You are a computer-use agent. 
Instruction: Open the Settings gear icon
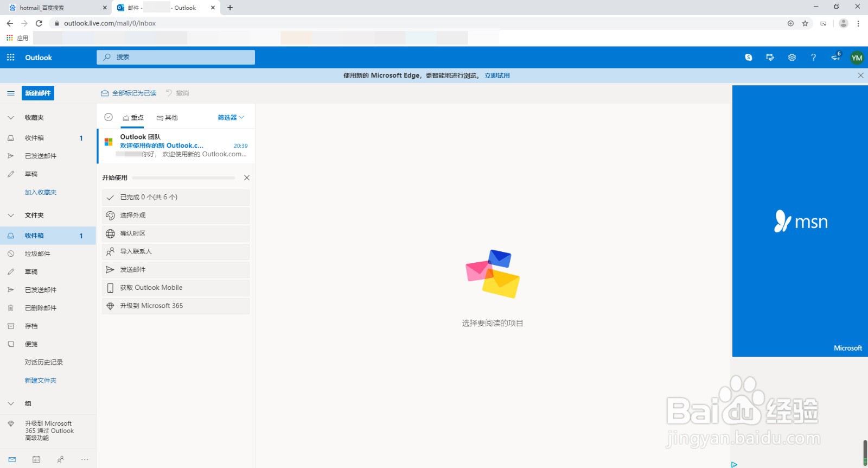pos(792,58)
